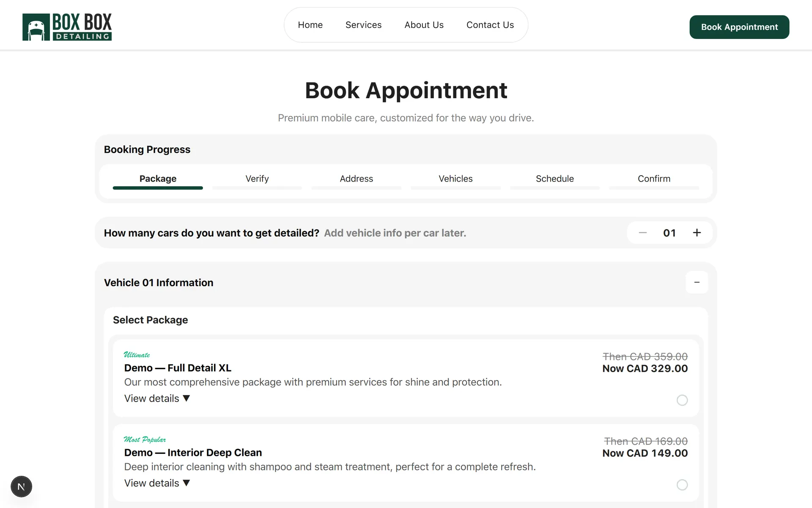
Task: Go to About Us page
Action: [x=424, y=25]
